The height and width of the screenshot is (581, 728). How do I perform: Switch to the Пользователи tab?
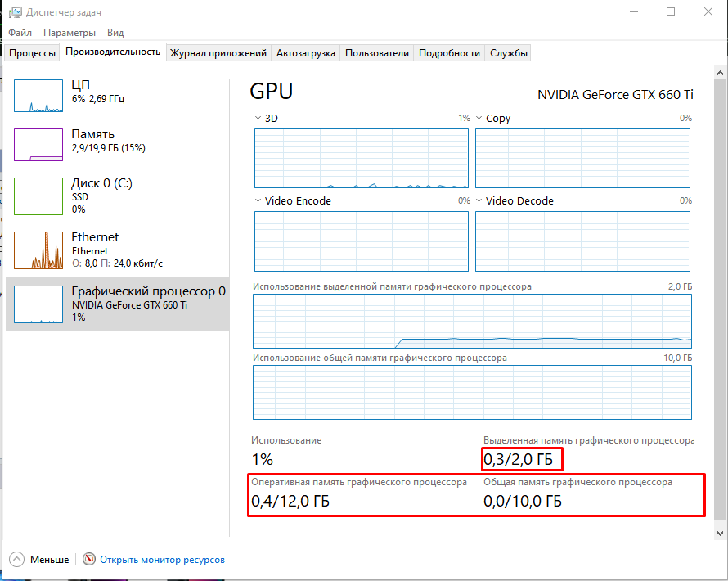click(377, 53)
